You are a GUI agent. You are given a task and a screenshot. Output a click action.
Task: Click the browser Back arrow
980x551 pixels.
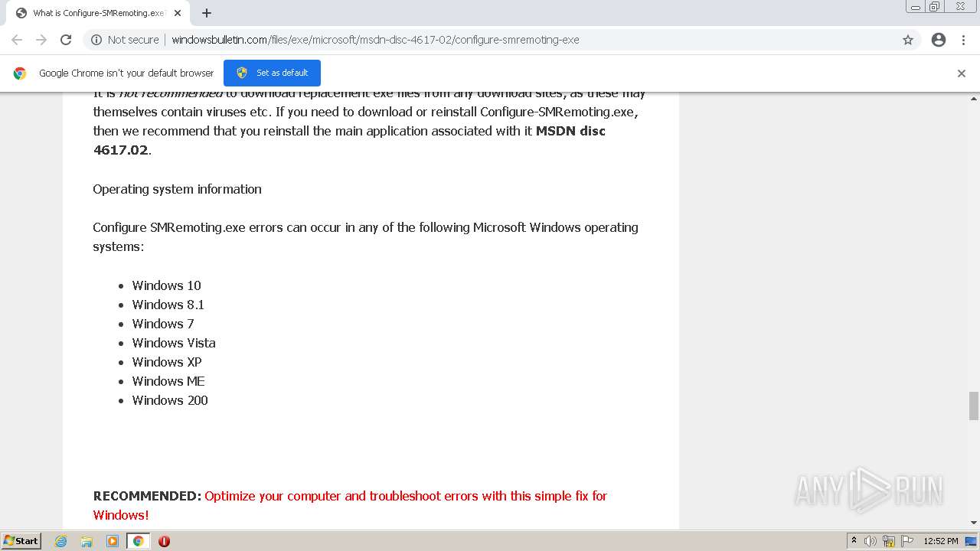[x=17, y=40]
